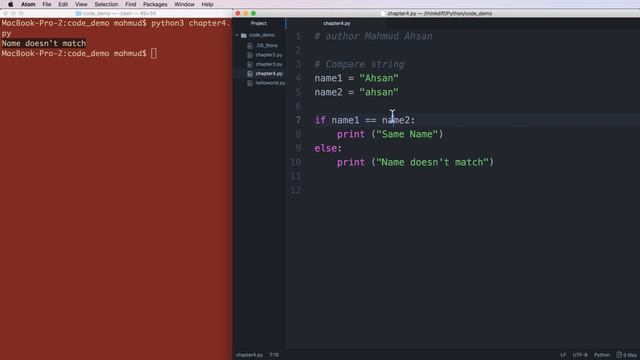Click the chapter2.py file icon
The width and height of the screenshot is (640, 360).
[250, 55]
